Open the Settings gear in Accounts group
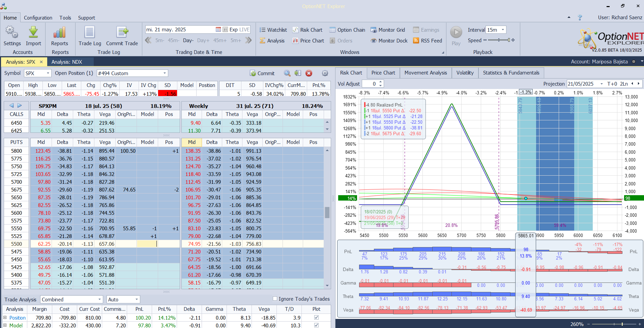644x328 pixels. pyautogui.click(x=12, y=32)
